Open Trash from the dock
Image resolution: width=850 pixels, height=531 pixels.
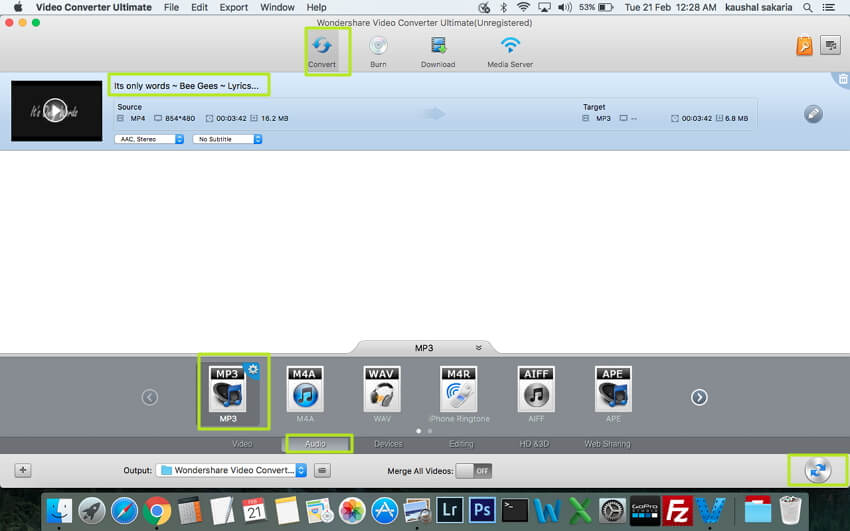(790, 511)
